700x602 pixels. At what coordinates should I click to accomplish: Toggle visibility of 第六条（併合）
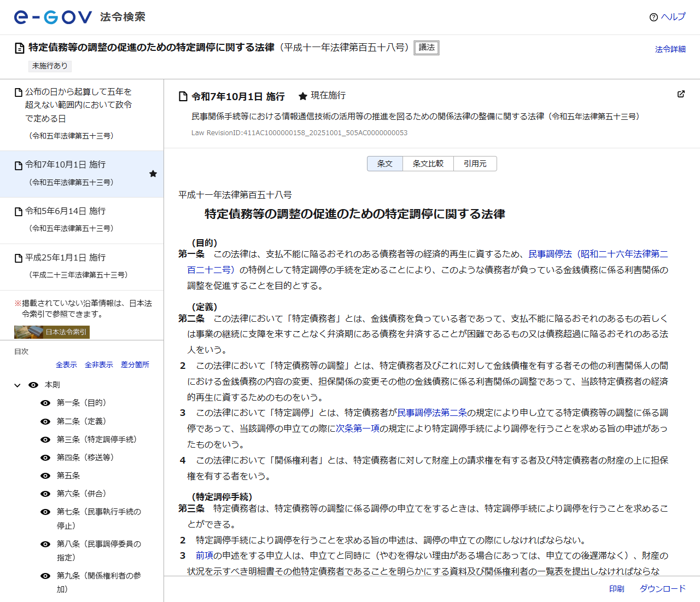coord(45,494)
